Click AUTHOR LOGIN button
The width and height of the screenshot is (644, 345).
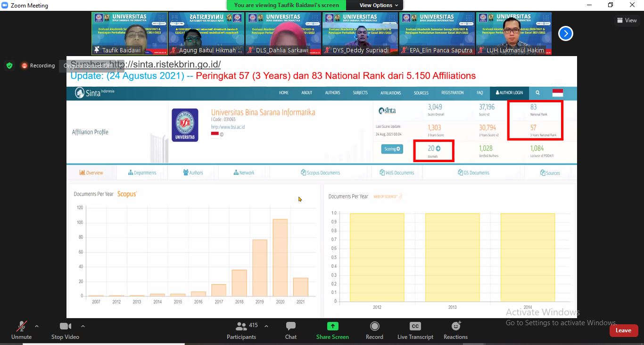point(509,93)
